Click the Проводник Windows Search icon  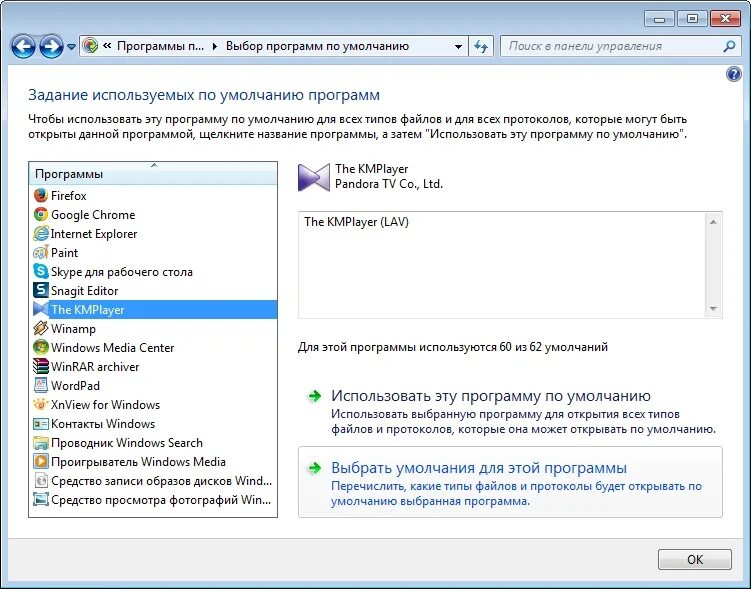[41, 442]
